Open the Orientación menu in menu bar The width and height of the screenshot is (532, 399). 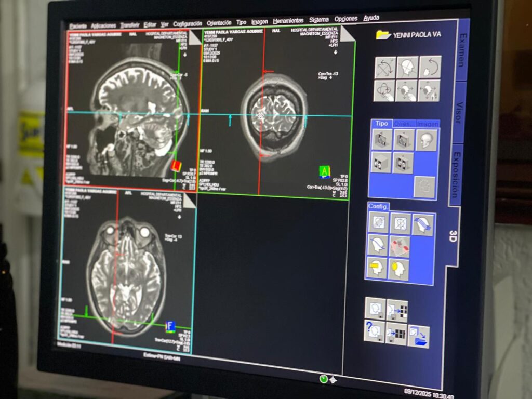tap(219, 23)
